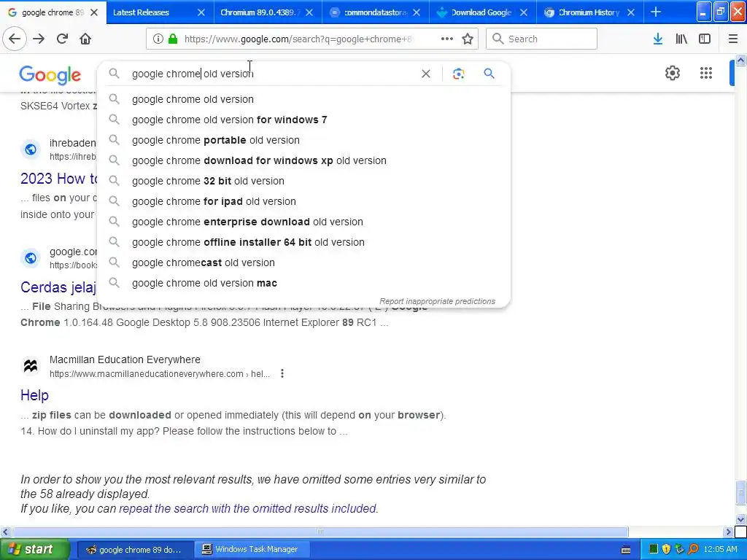Open the page actions three-dot menu
The width and height of the screenshot is (747, 560).
coord(447,39)
